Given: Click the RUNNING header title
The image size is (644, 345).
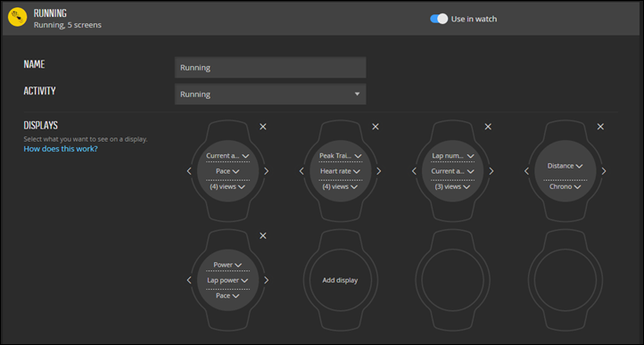Looking at the screenshot, I should click(x=50, y=13).
